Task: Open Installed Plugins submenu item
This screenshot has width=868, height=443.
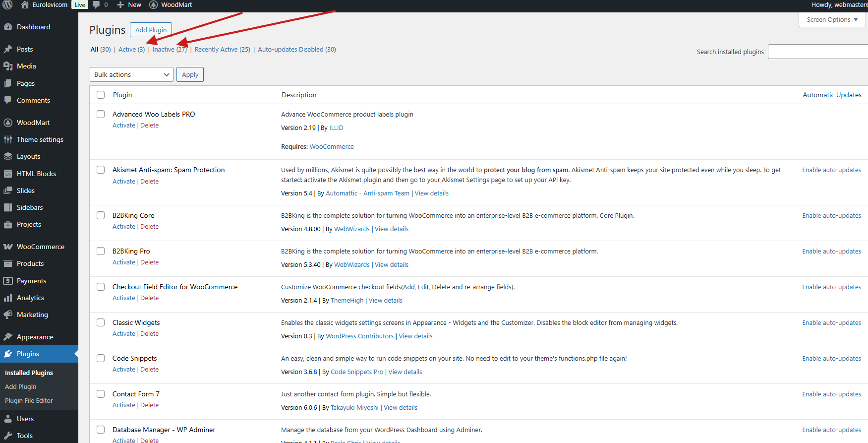Action: 29,373
